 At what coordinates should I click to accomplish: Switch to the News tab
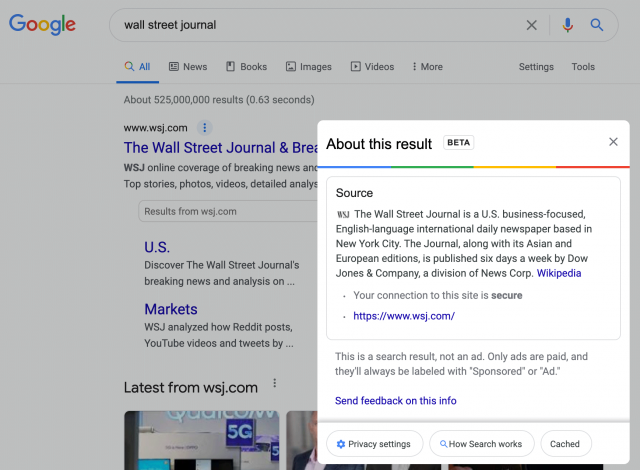click(x=188, y=67)
